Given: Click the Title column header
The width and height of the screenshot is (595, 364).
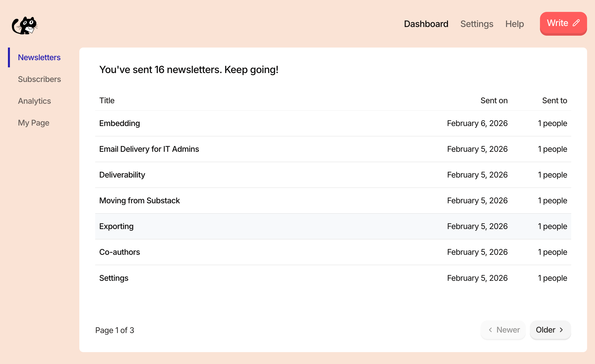Looking at the screenshot, I should coord(107,101).
